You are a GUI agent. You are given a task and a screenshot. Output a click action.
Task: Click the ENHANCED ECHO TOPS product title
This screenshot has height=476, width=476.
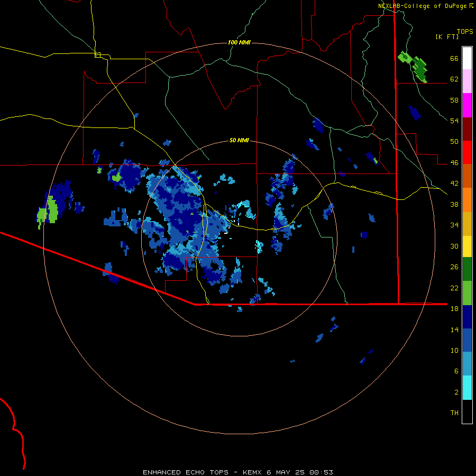pos(186,472)
